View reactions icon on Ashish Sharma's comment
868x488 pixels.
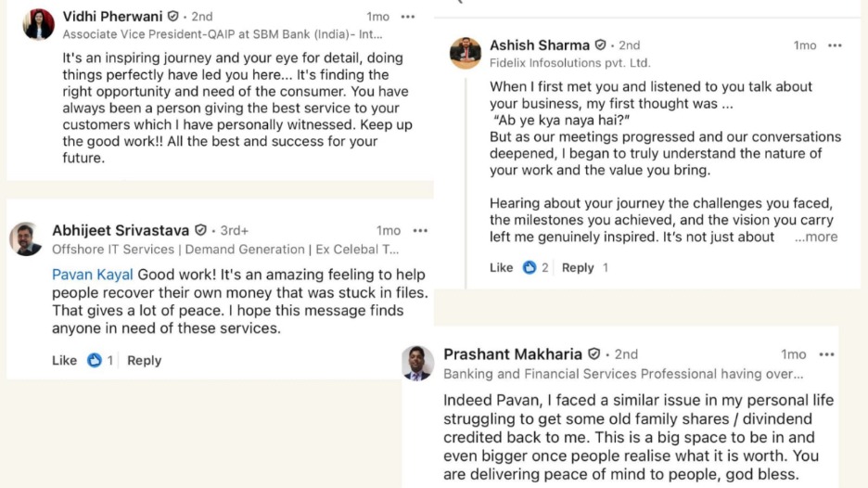coord(530,267)
